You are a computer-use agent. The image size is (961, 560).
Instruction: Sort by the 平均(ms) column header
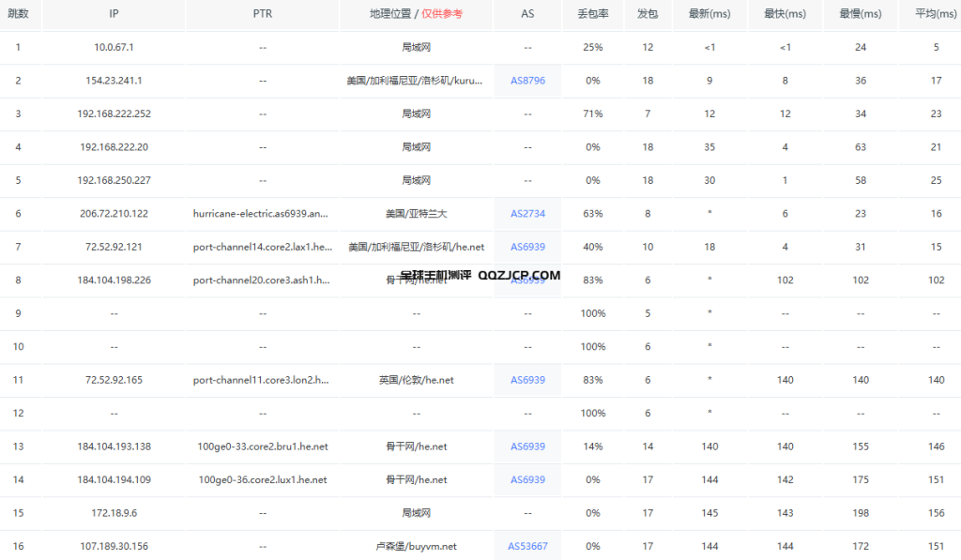coord(933,14)
